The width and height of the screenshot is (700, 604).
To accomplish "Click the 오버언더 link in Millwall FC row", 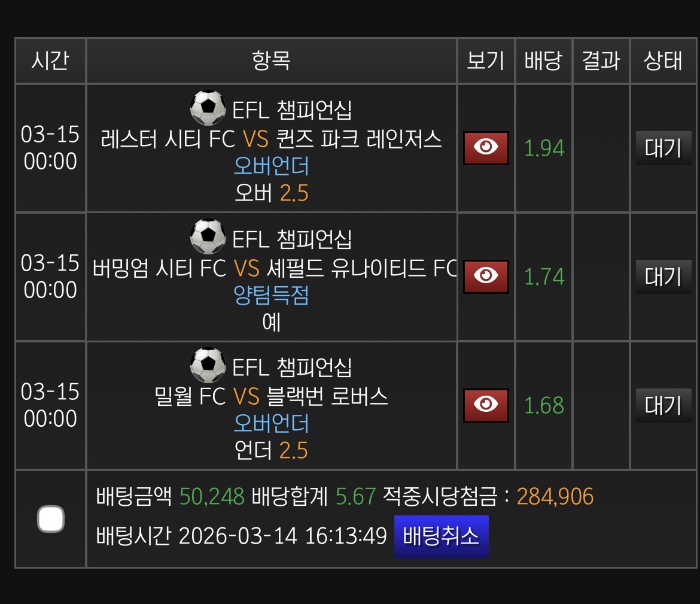I will (x=272, y=423).
